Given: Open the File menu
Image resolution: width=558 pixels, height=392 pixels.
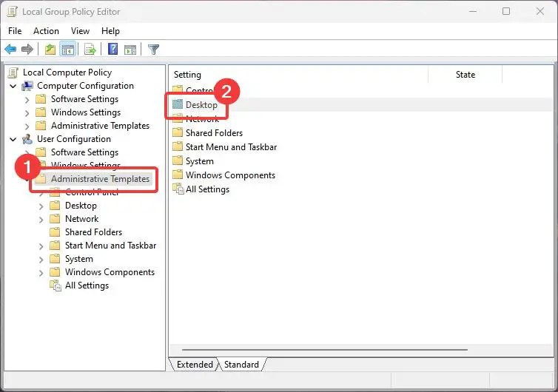Looking at the screenshot, I should [x=15, y=31].
